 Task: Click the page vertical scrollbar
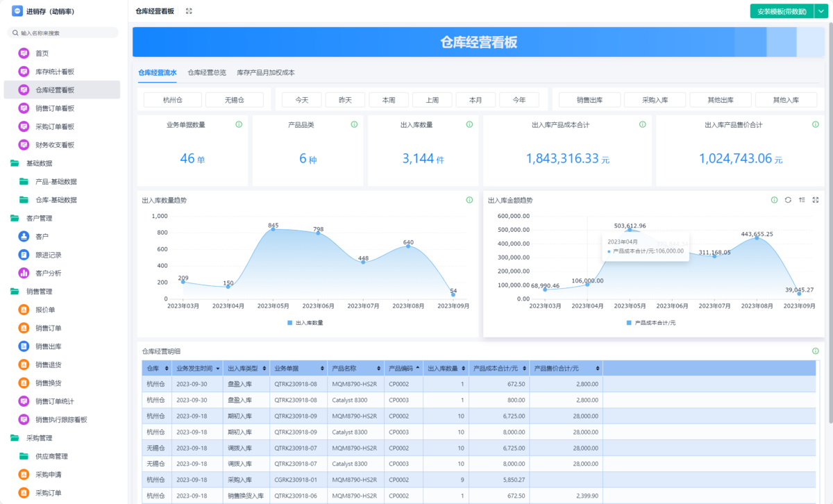tap(830, 222)
